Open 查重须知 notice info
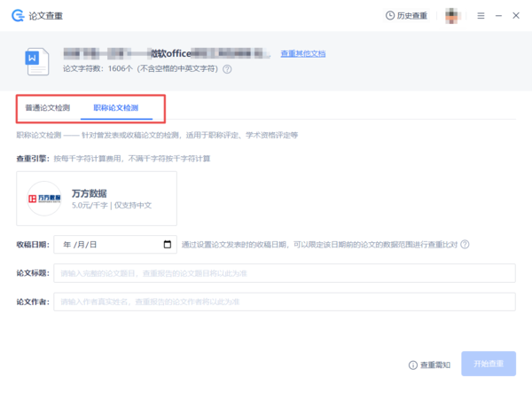 tap(430, 365)
